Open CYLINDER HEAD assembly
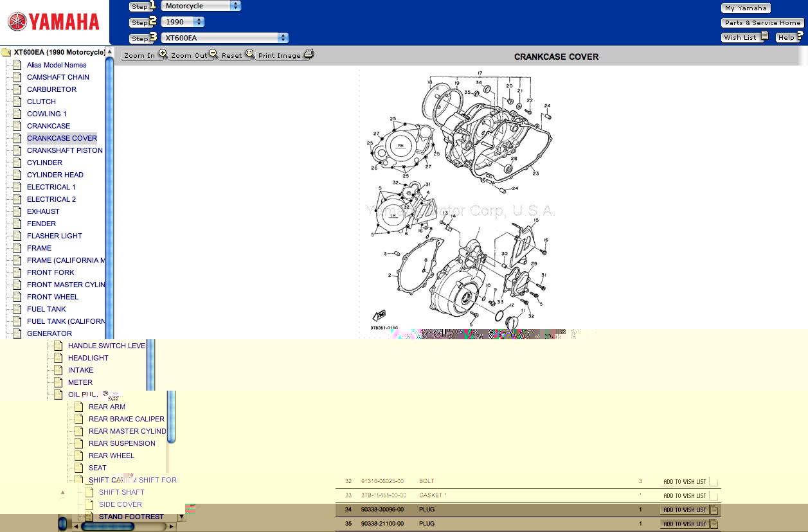The height and width of the screenshot is (532, 808). (x=55, y=175)
